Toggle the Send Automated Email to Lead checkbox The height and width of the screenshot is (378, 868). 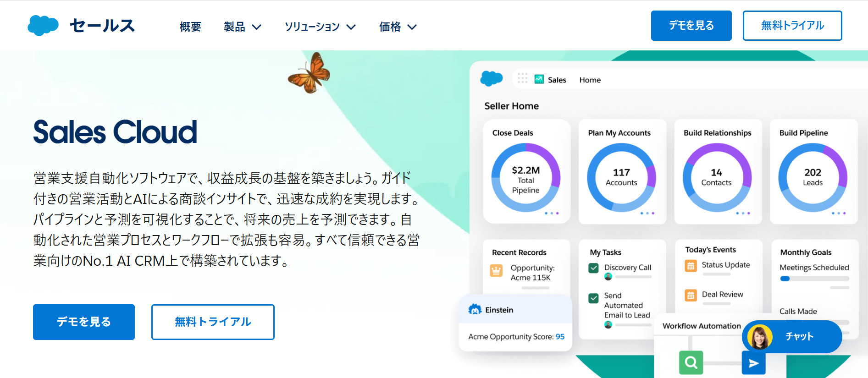(x=594, y=298)
